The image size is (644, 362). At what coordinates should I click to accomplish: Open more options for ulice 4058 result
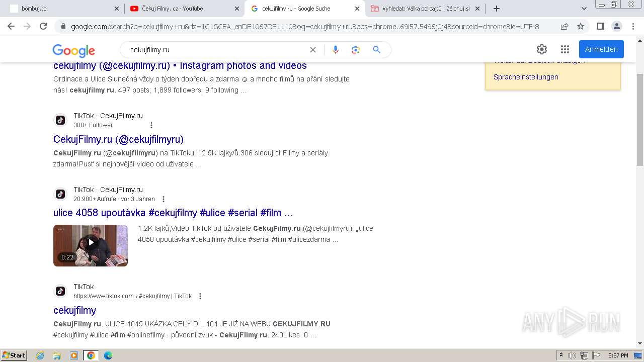click(163, 199)
